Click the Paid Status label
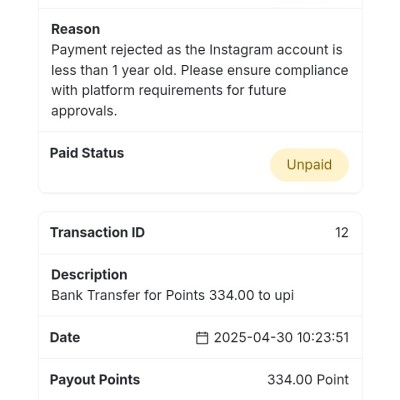 87,153
